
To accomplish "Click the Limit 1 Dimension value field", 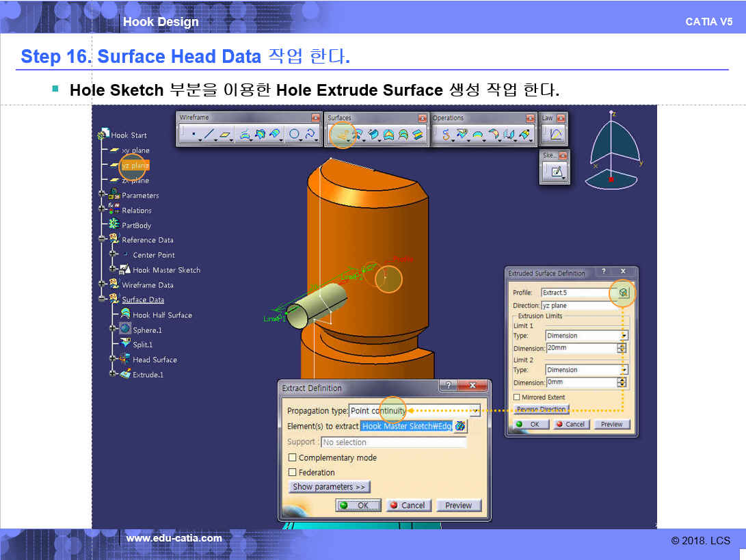I will coord(580,348).
